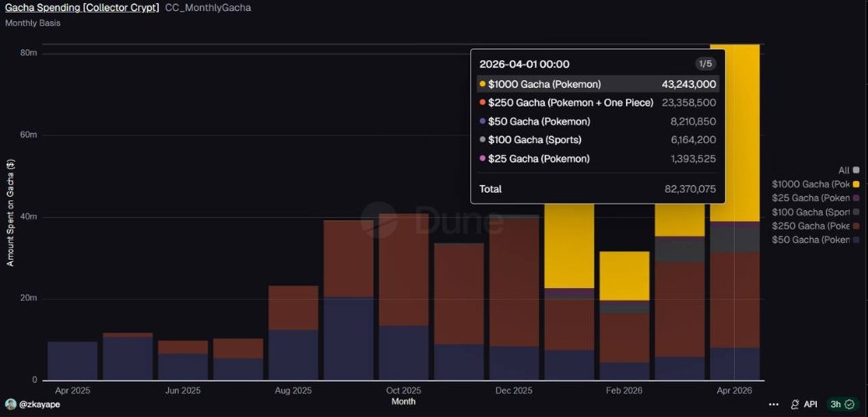Click the Dec 2025 bar's brown segment

[514, 282]
